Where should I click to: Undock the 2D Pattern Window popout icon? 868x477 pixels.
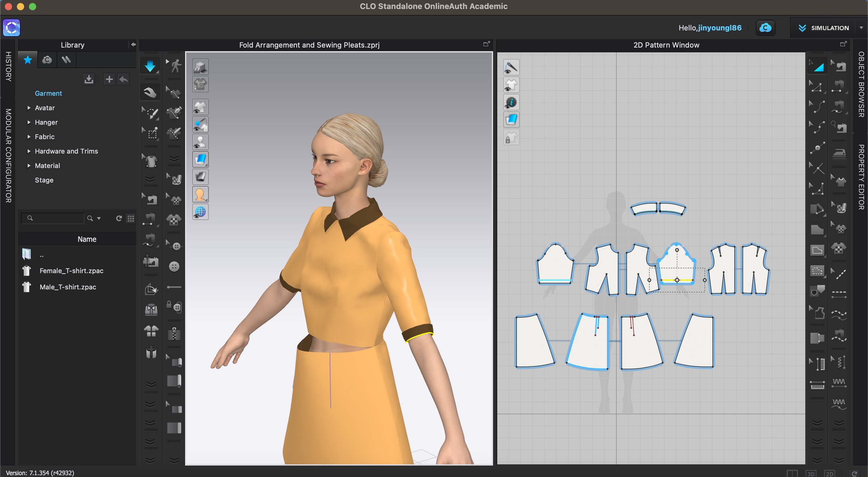click(843, 44)
